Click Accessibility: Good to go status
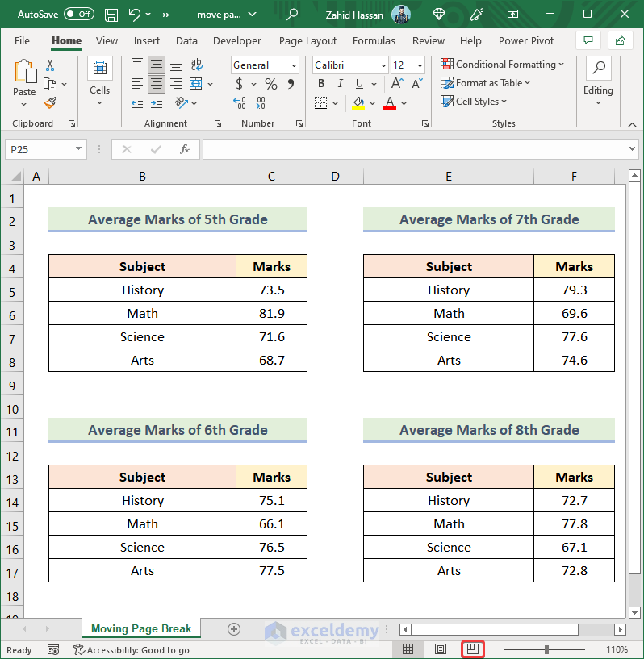This screenshot has height=659, width=644. (x=132, y=650)
